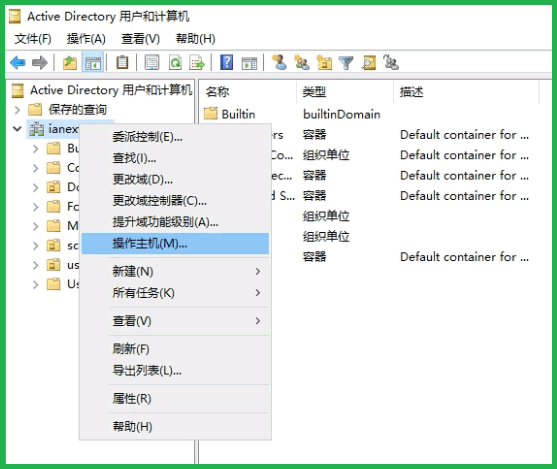The image size is (557, 469).
Task: Sort list by the 类型 column header
Action: click(345, 92)
